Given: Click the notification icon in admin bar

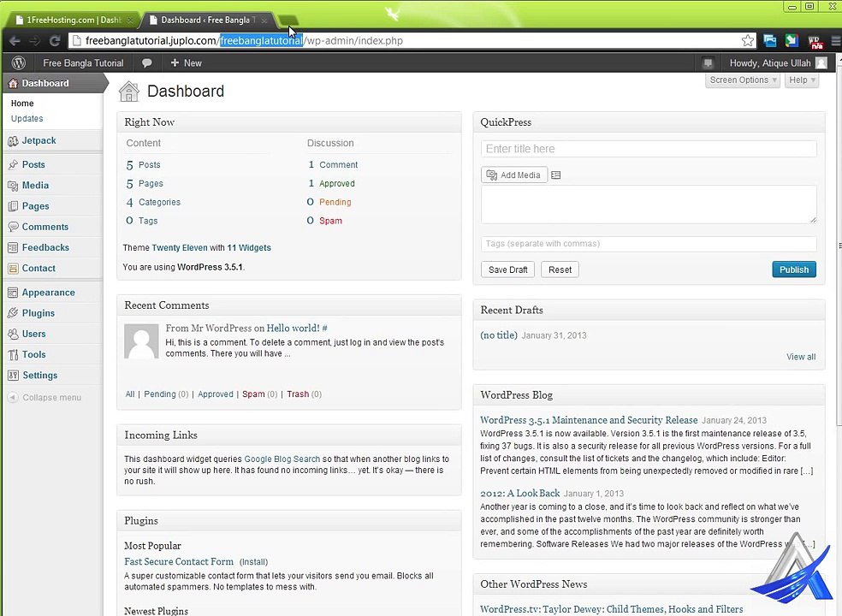Looking at the screenshot, I should tap(708, 62).
